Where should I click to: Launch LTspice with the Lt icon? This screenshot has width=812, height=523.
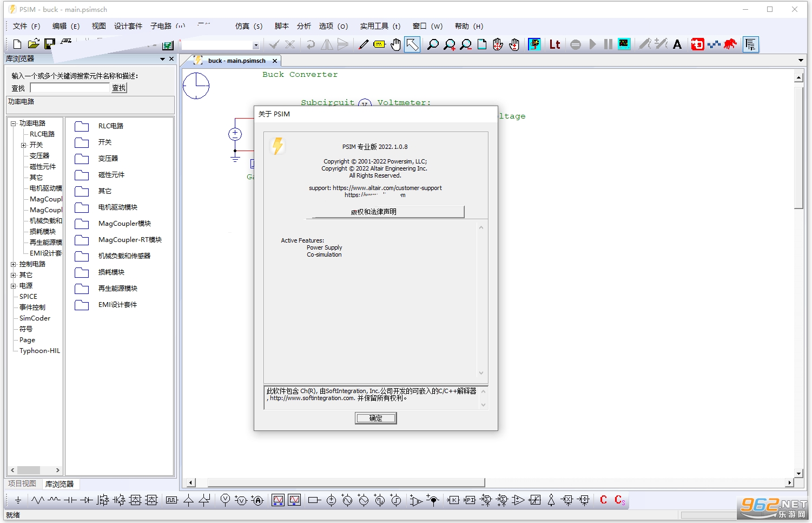click(554, 44)
